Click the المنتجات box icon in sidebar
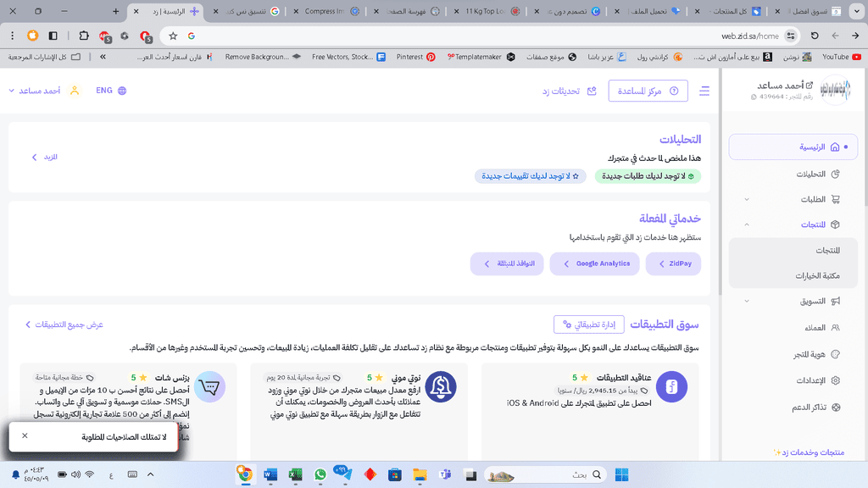Image resolution: width=868 pixels, height=488 pixels. point(835,225)
